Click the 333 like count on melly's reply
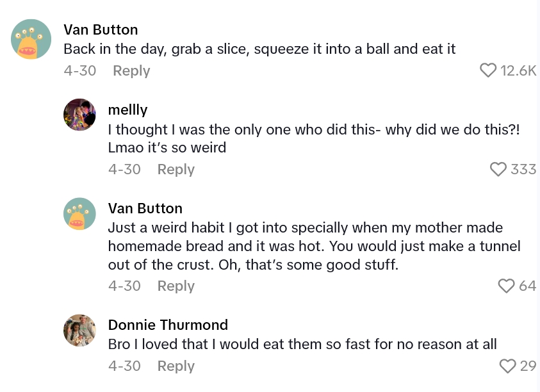 [x=523, y=169]
